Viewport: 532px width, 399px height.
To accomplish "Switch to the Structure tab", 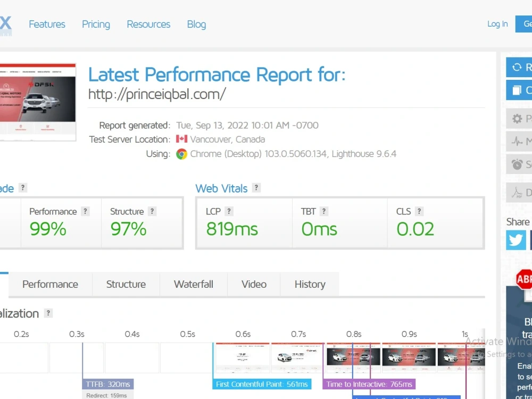I will coord(126,284).
